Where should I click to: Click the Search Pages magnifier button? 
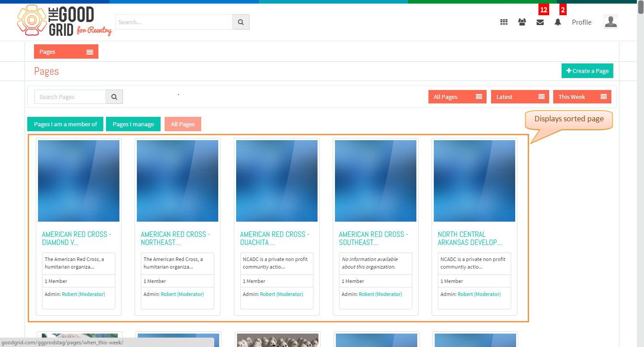(x=114, y=97)
